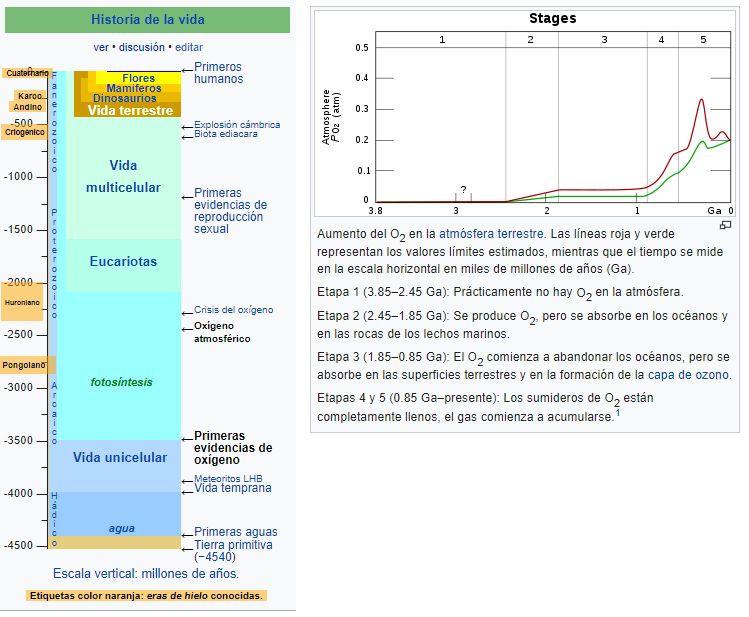Click the 'Meteoritos LHB' link

[x=228, y=478]
